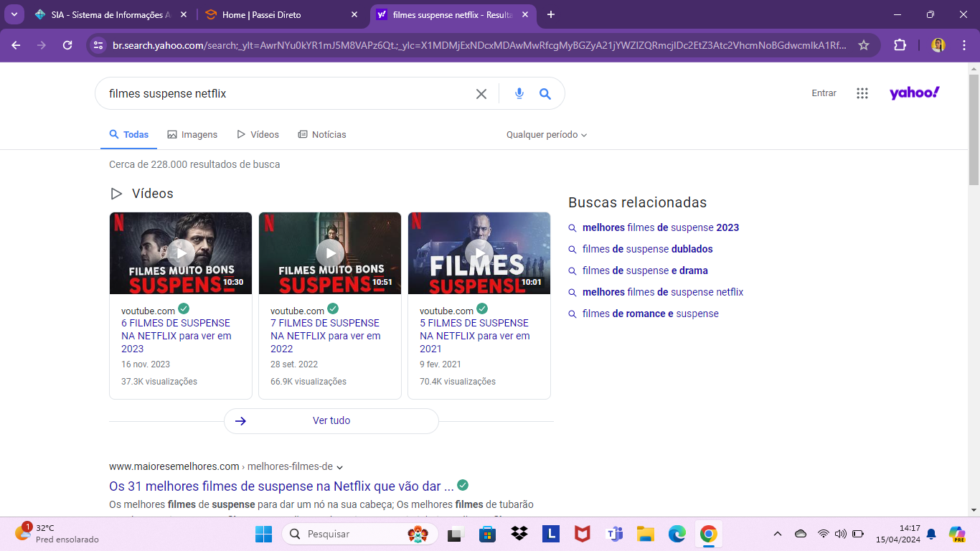Open related search filmes de suspense dublados
980x551 pixels.
click(647, 249)
